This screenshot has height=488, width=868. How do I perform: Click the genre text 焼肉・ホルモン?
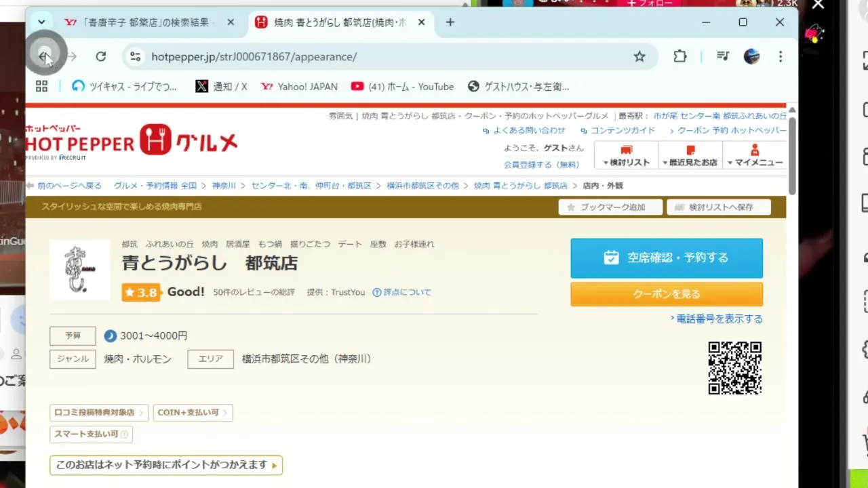point(138,359)
